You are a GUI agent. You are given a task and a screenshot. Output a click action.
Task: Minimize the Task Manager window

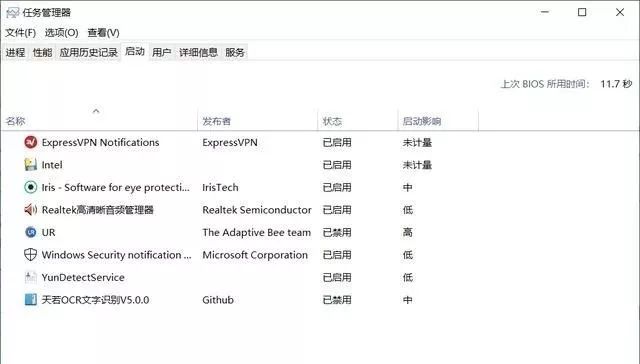tap(545, 12)
